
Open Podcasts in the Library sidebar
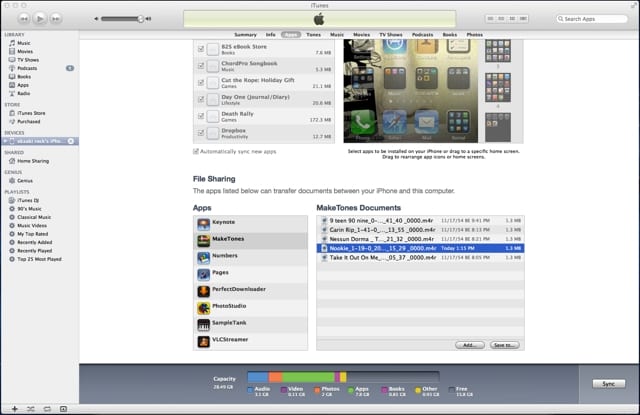point(27,68)
